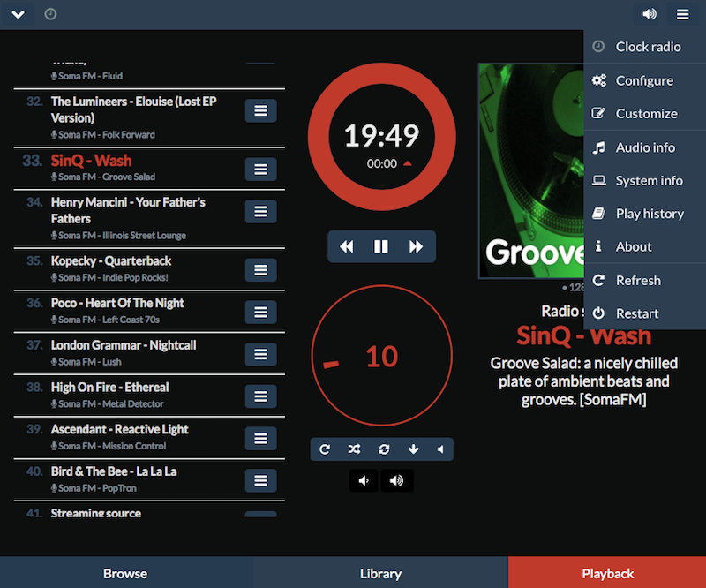
Task: Open menu for The Lumineers - Elouise track
Action: click(x=260, y=111)
